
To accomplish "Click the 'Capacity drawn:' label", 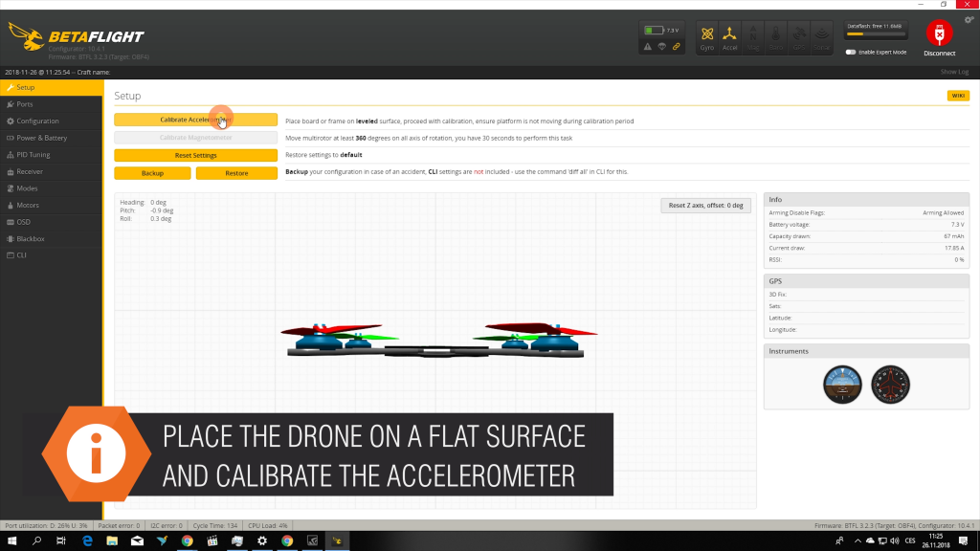I will 790,236.
